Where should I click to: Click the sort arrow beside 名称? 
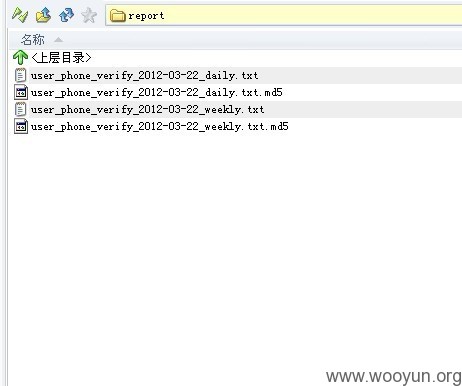[58, 40]
